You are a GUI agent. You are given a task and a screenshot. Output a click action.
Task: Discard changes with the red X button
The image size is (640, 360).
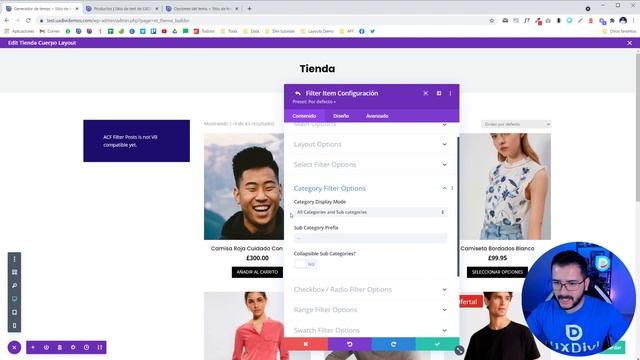point(306,344)
